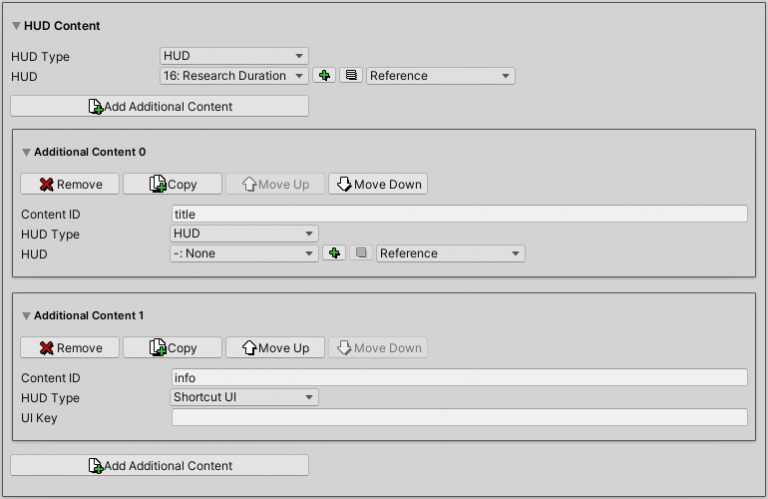Click the top Add Additional Content button
The width and height of the screenshot is (768, 499).
tap(159, 106)
